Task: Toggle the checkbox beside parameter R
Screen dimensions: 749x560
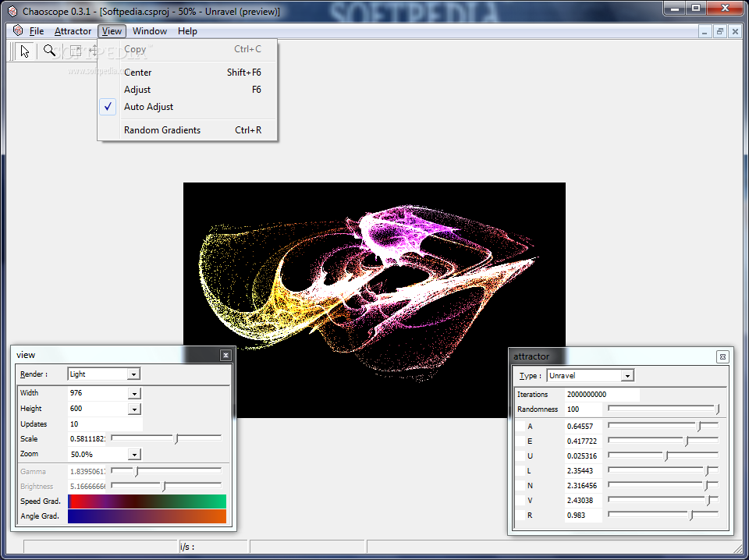Action: 520,515
